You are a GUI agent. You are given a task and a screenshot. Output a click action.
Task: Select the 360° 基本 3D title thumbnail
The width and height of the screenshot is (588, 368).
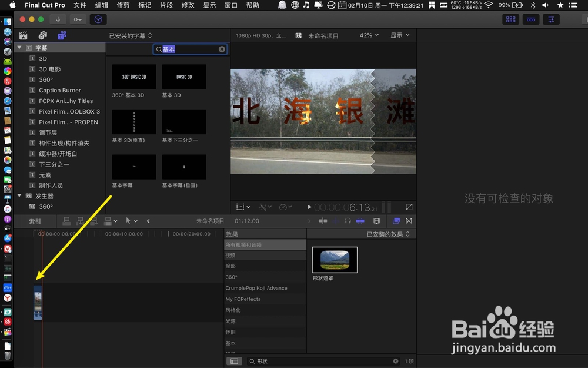pos(134,77)
